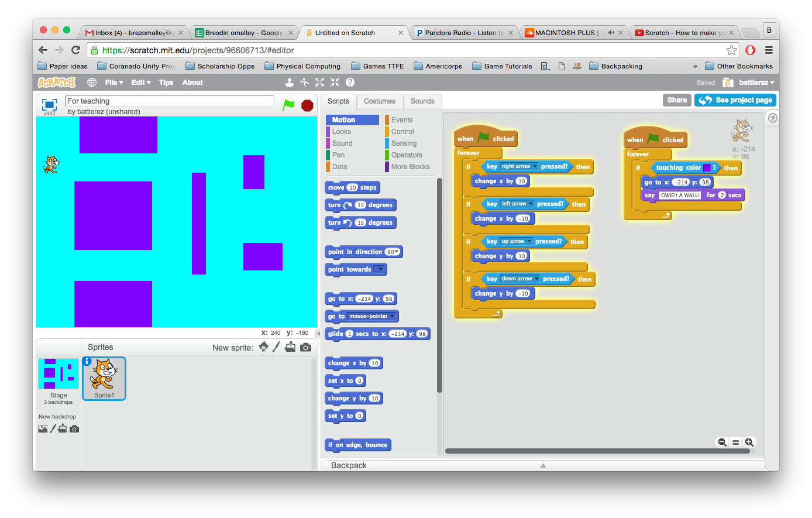New backdrop from camera icon
812x518 pixels.
coord(74,428)
